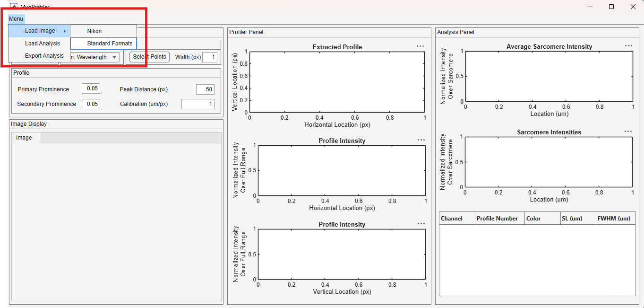Edit the Width (px) field
The image size is (644, 308).
210,57
